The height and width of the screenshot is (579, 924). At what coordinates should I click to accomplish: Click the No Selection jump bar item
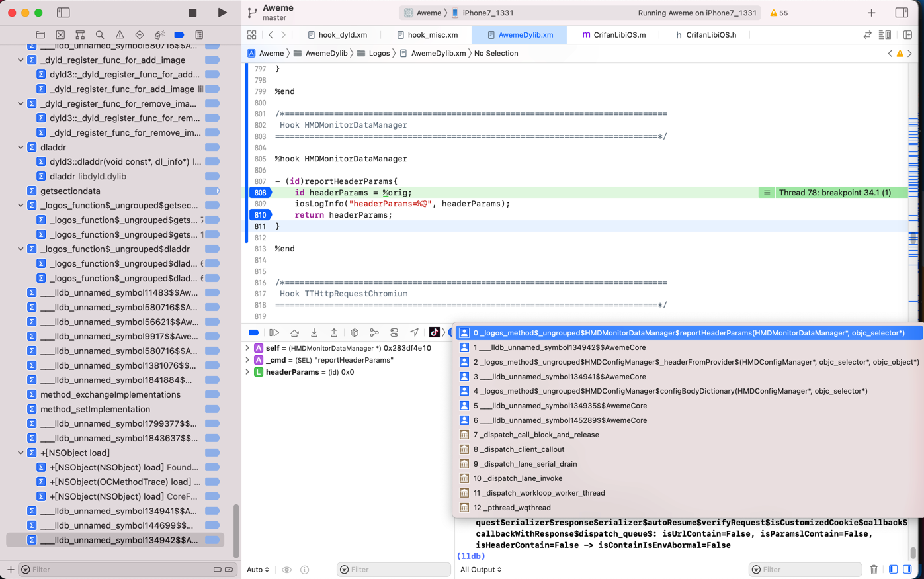tap(496, 53)
